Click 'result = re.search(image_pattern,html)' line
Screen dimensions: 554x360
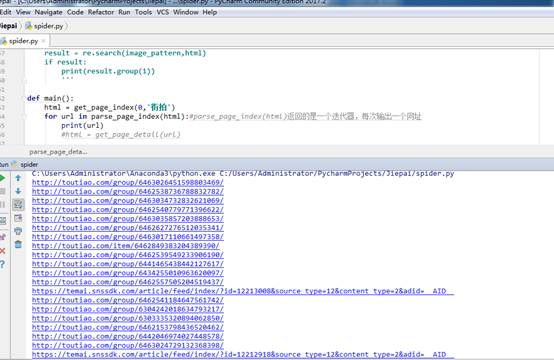click(x=125, y=53)
